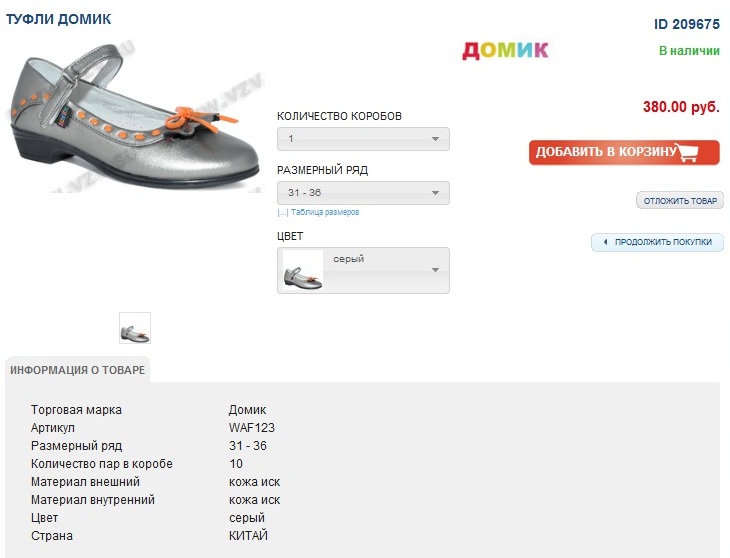Click the Отложить товар button
Image resolution: width=730 pixels, height=558 pixels.
click(680, 201)
